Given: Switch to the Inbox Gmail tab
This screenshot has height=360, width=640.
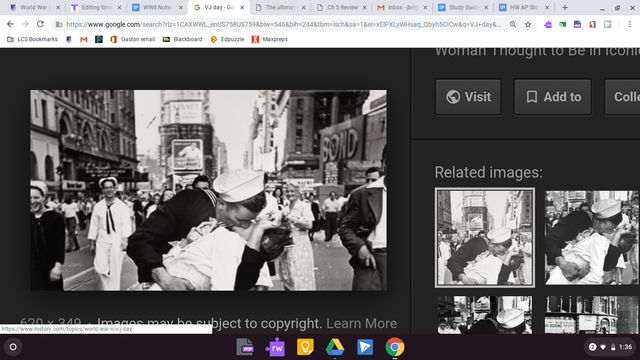Looking at the screenshot, I should pyautogui.click(x=402, y=8).
